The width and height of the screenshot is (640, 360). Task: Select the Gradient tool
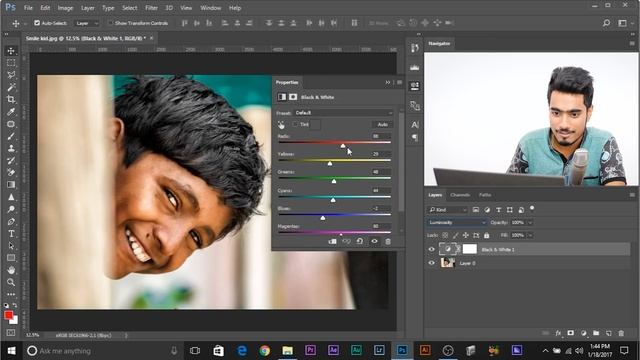[11, 185]
